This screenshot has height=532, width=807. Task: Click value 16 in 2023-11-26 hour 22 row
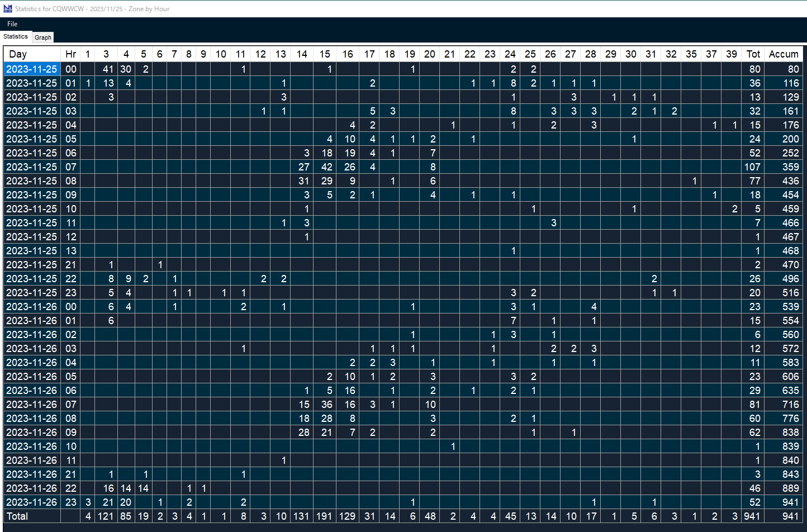point(106,488)
